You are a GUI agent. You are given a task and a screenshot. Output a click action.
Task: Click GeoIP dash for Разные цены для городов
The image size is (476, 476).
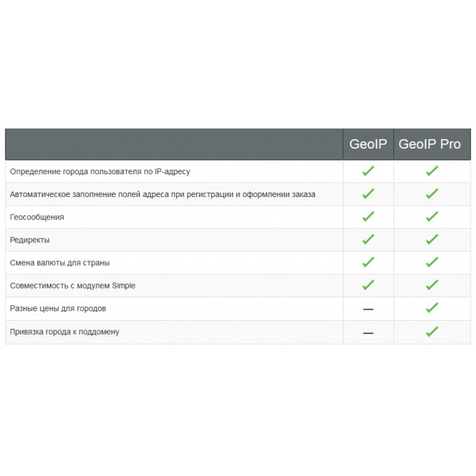tap(368, 309)
